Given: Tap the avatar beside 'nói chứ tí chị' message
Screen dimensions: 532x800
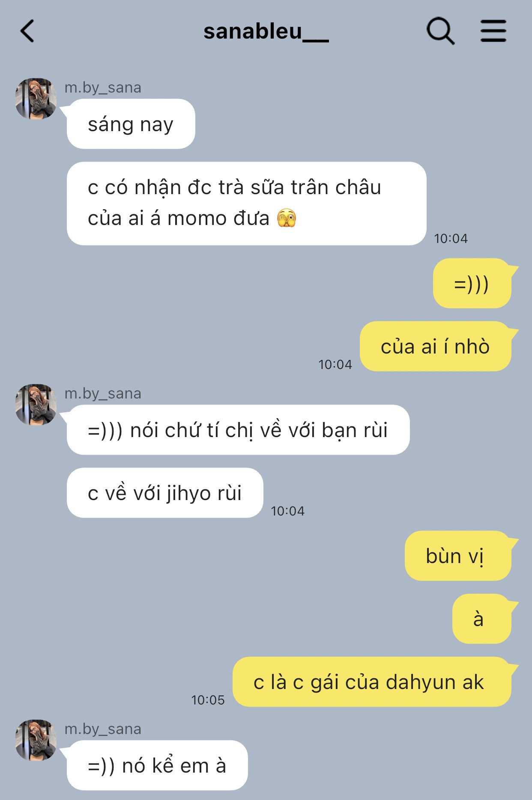Looking at the screenshot, I should [36, 404].
